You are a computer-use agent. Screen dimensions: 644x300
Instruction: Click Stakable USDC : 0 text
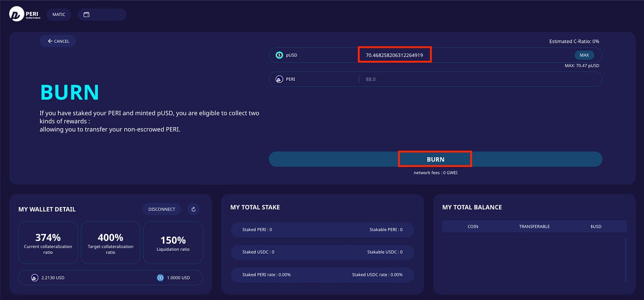click(385, 252)
